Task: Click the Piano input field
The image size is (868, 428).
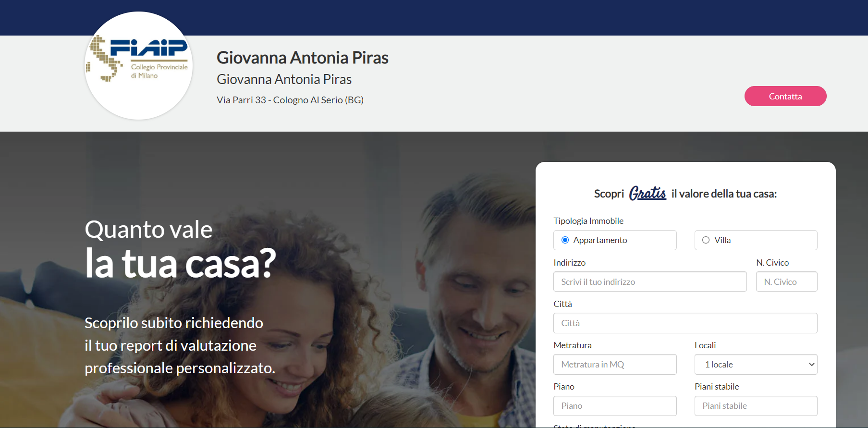Action: tap(615, 406)
